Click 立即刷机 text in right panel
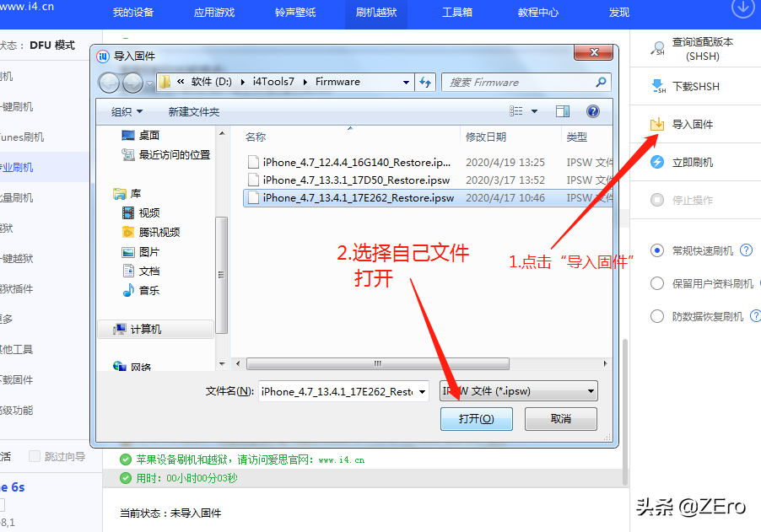761x532 pixels. pos(692,162)
